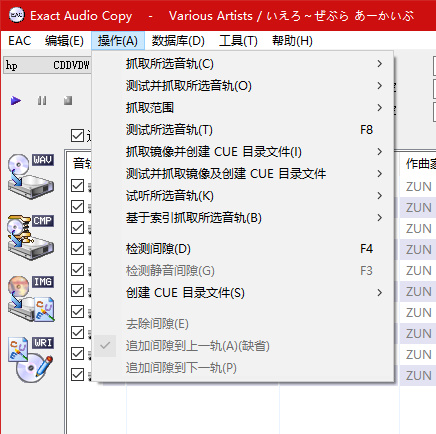The height and width of the screenshot is (434, 436).
Task: Stop playback with the stop button
Action: [68, 100]
